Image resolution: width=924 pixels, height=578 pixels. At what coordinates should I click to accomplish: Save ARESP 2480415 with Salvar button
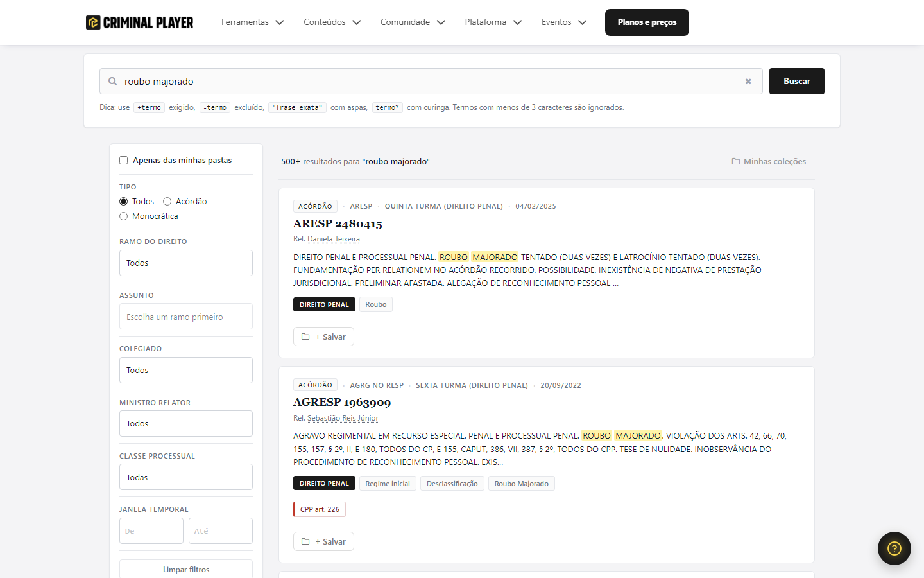pyautogui.click(x=323, y=337)
